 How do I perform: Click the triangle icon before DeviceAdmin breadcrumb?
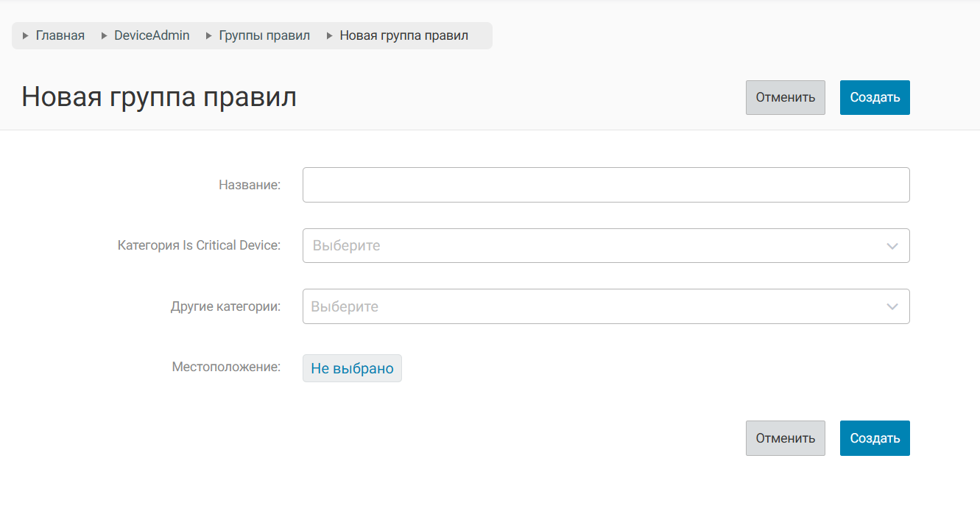point(104,35)
